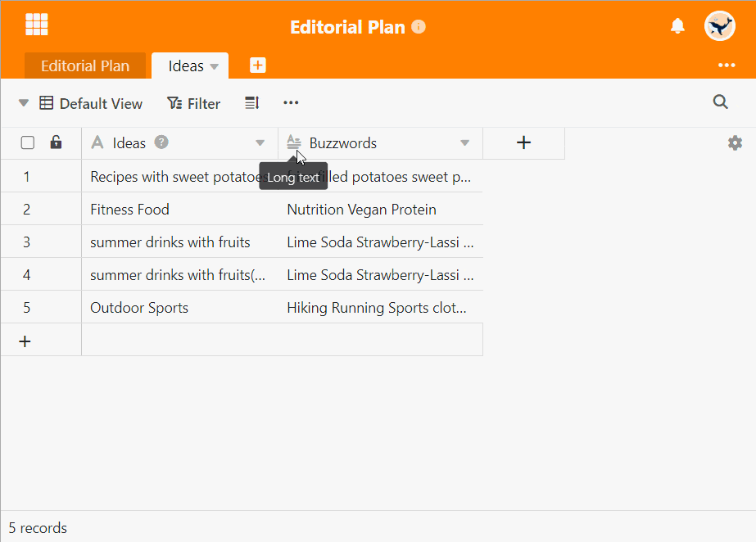Open row height settings icon

pyautogui.click(x=252, y=103)
